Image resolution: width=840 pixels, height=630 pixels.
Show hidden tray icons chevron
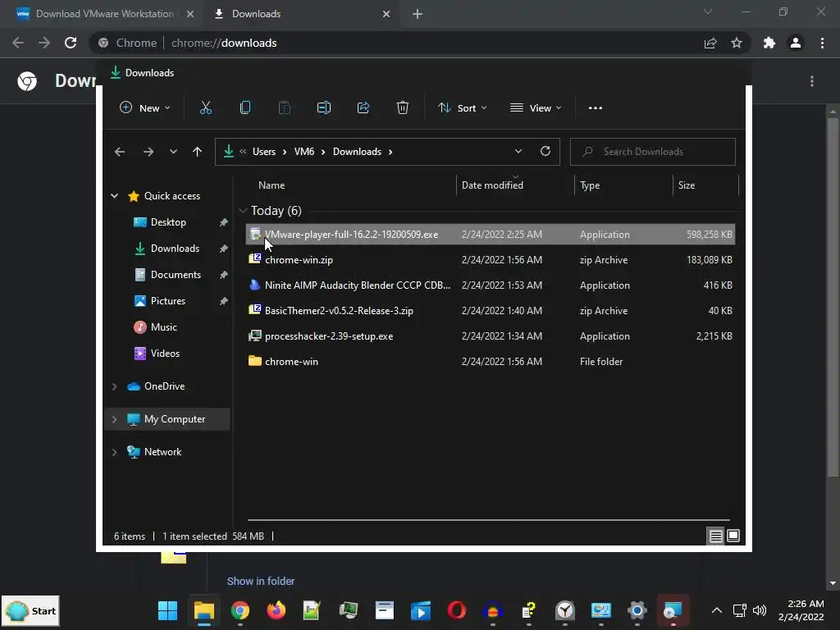[x=717, y=610]
